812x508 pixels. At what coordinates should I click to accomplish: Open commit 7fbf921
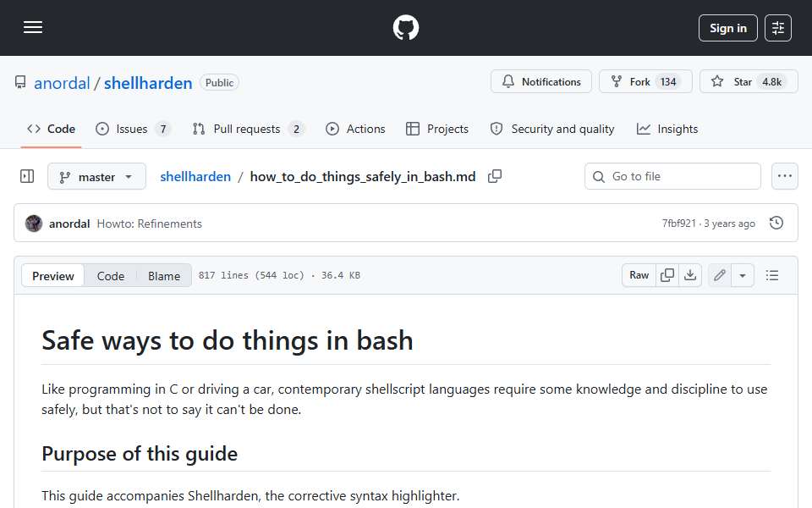678,224
